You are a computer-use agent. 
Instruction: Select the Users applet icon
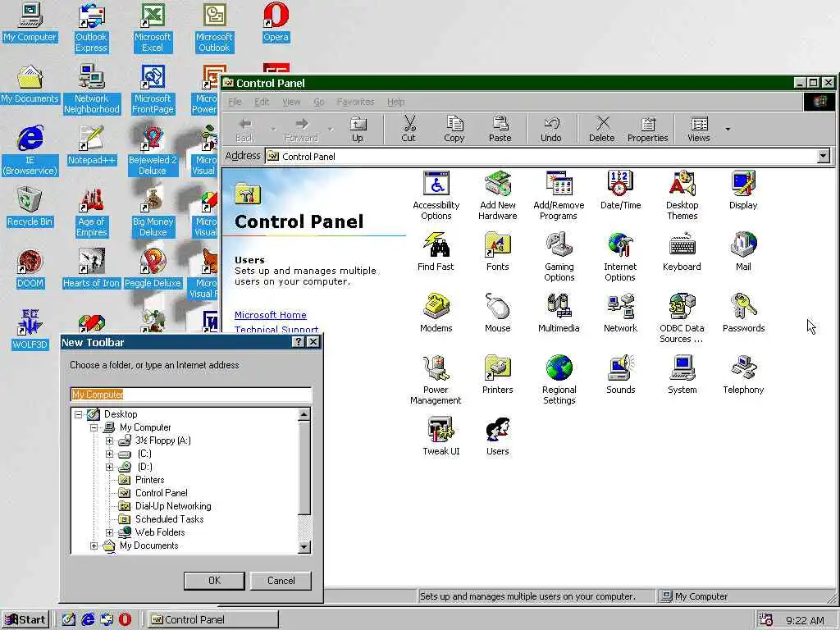(x=498, y=436)
